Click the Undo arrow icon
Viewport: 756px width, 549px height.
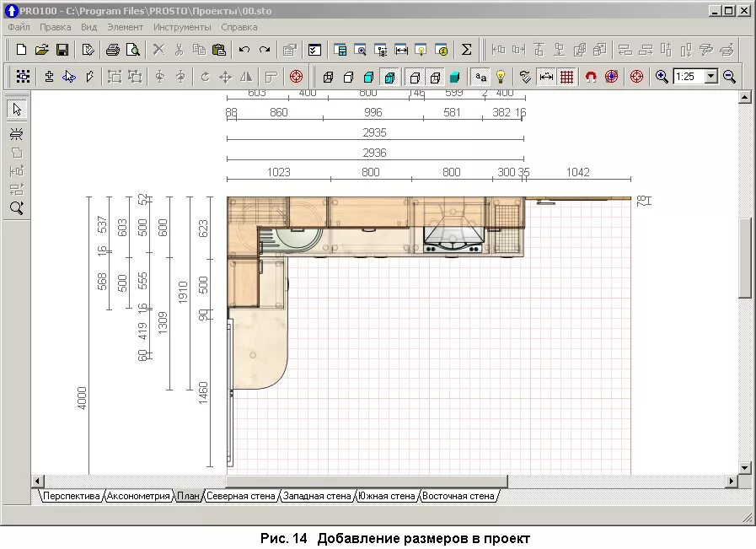244,50
